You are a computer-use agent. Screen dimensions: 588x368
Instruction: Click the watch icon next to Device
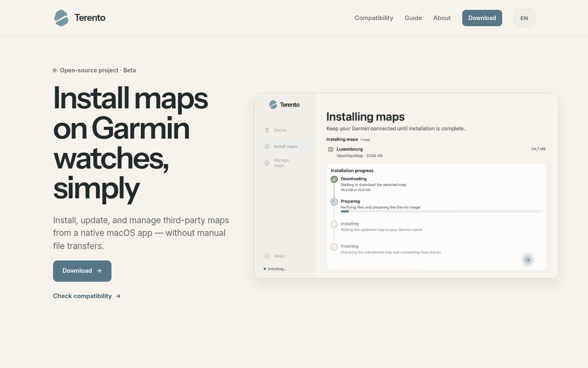tap(267, 130)
